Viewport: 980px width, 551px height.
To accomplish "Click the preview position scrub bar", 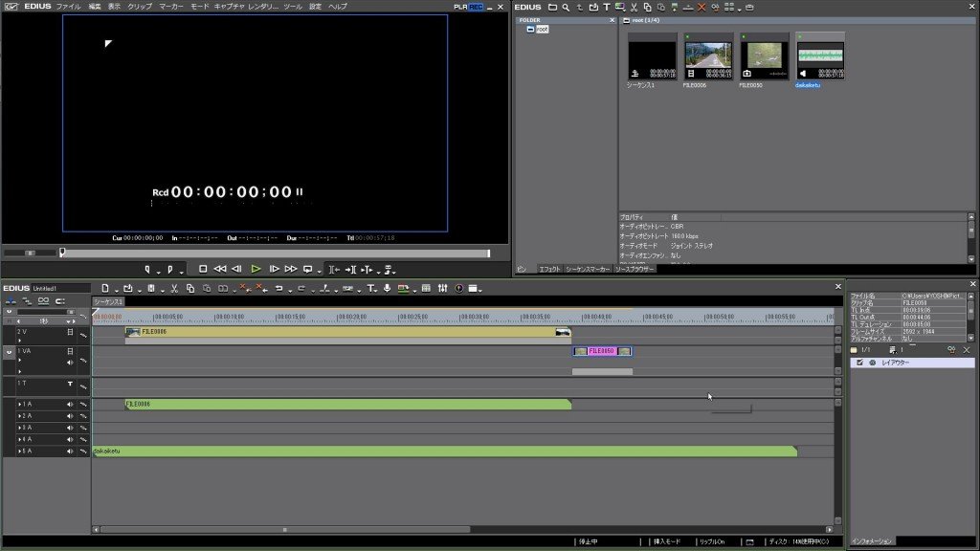I will pyautogui.click(x=276, y=253).
